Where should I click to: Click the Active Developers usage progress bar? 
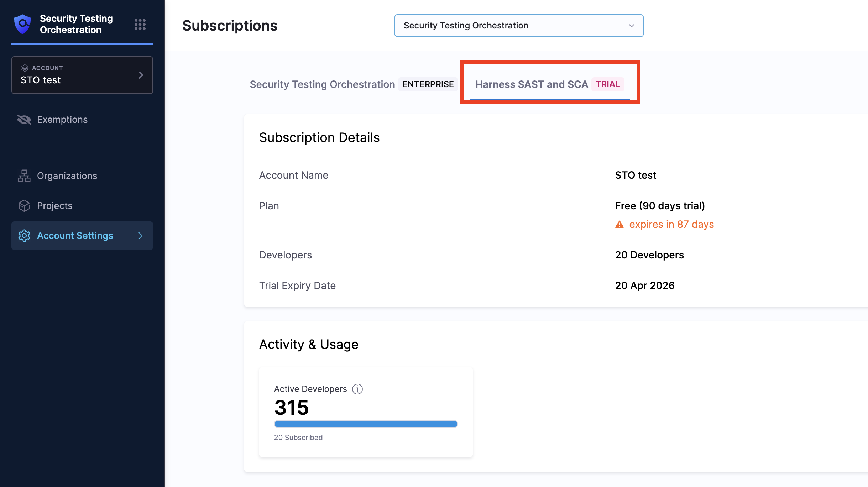(366, 424)
